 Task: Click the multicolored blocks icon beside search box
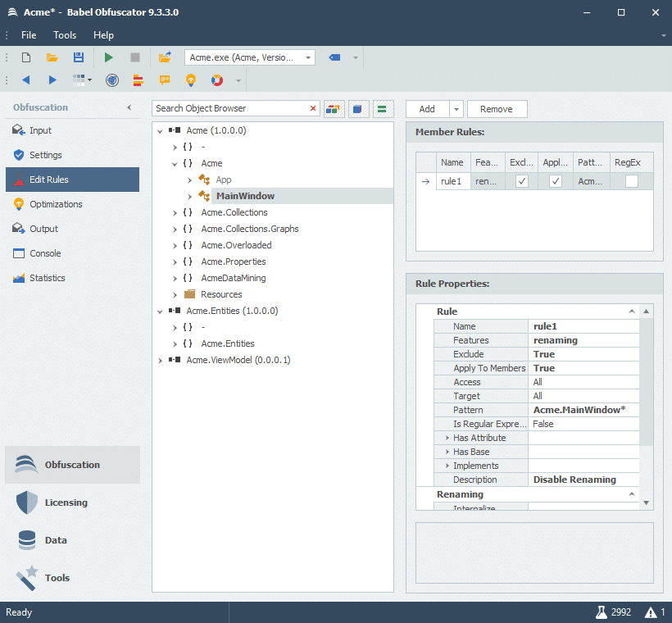(334, 109)
